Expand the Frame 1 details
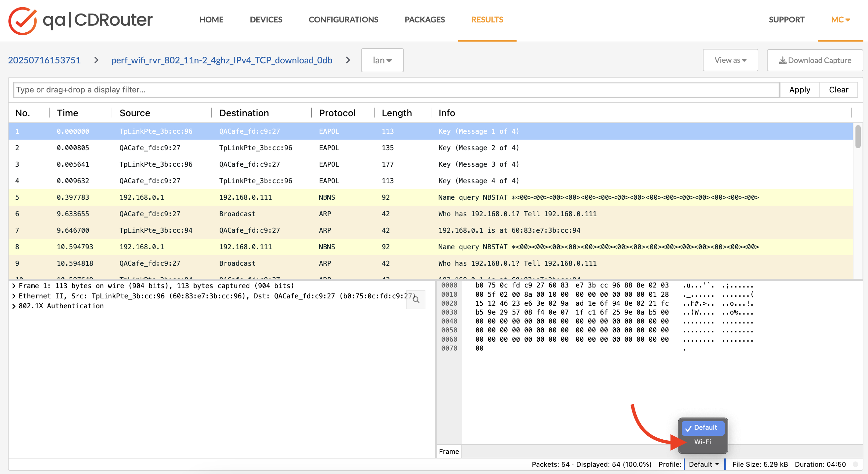Viewport: 868px width, 474px height. tap(14, 286)
